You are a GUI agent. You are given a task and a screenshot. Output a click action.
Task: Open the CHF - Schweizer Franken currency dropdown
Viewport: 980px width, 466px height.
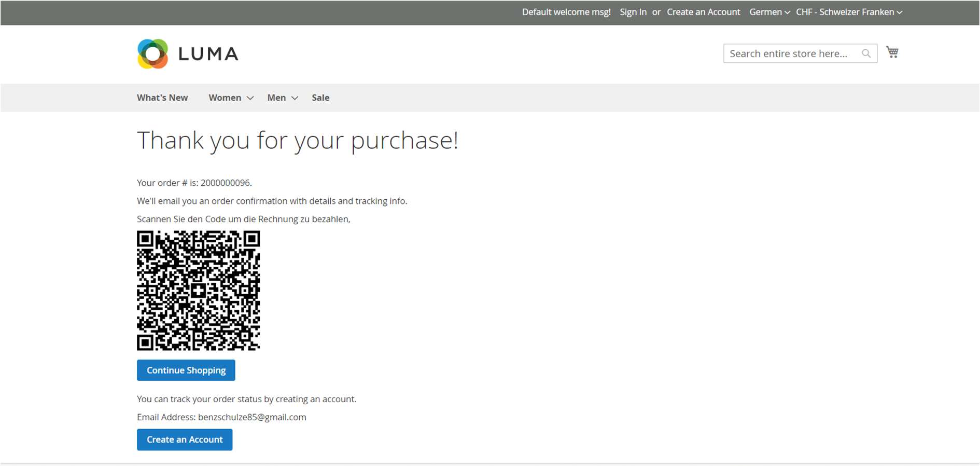pos(849,12)
